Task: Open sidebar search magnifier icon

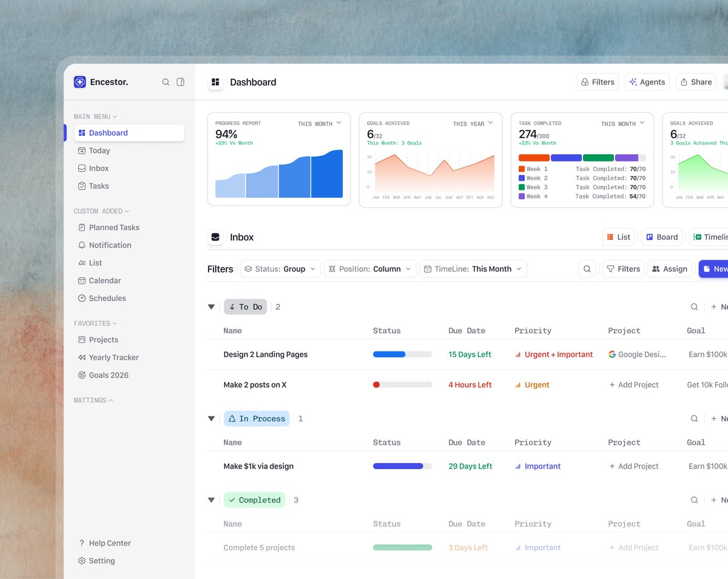Action: pyautogui.click(x=166, y=82)
